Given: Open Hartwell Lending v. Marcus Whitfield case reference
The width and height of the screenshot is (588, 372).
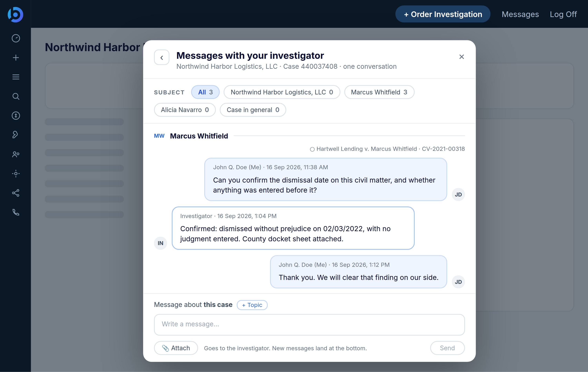Looking at the screenshot, I should click(x=387, y=149).
